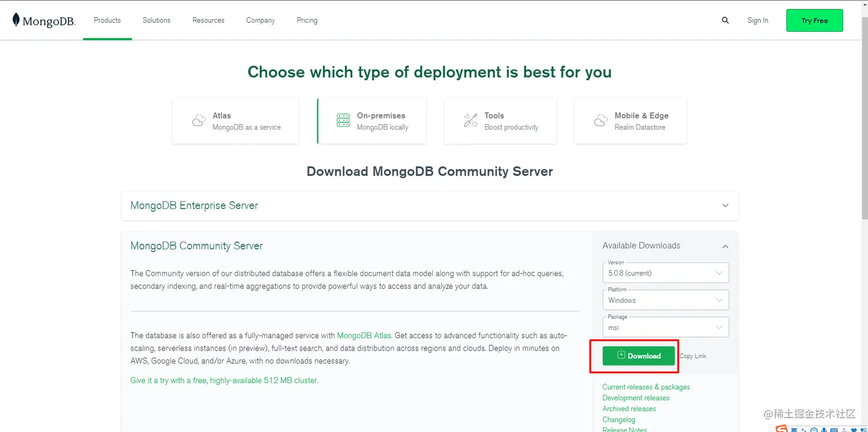Click the MongoDB leaf logo

tap(16, 20)
